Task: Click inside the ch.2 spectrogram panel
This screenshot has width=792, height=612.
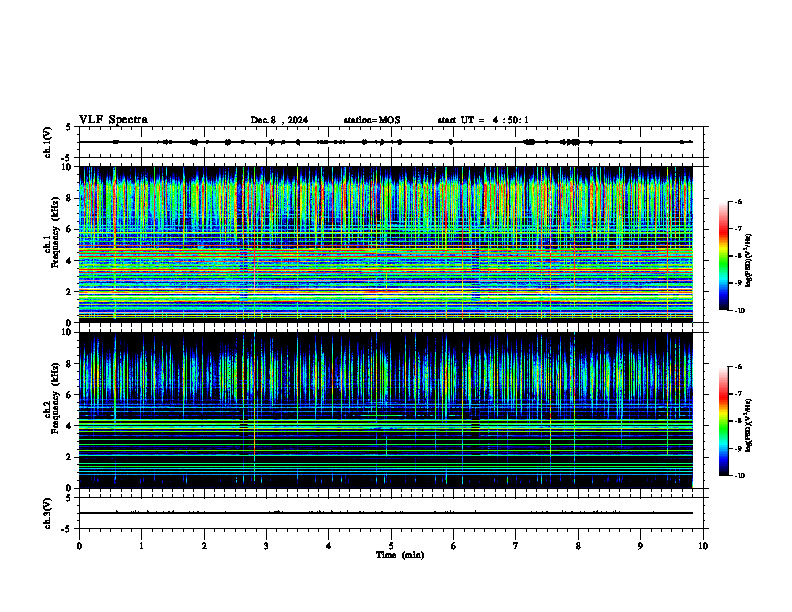Action: tap(386, 410)
